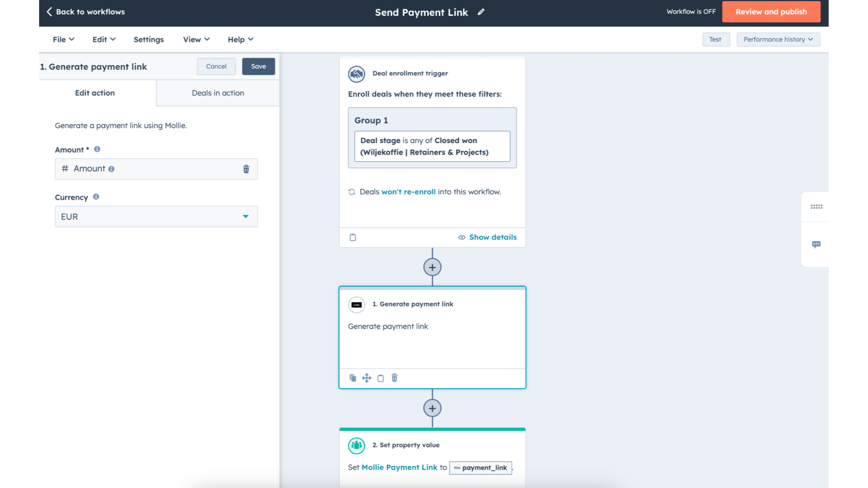Delete the Generate payment link action
Screen dimensions: 868x488
coord(394,378)
